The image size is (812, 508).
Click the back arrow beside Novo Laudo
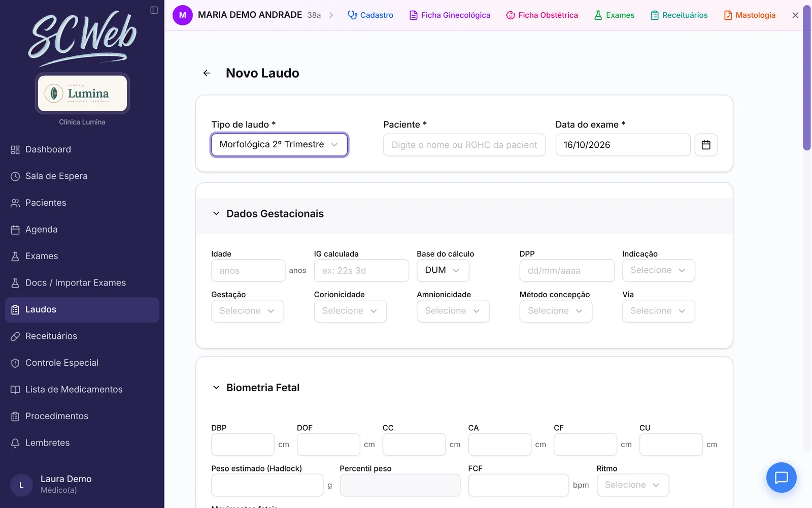(207, 73)
